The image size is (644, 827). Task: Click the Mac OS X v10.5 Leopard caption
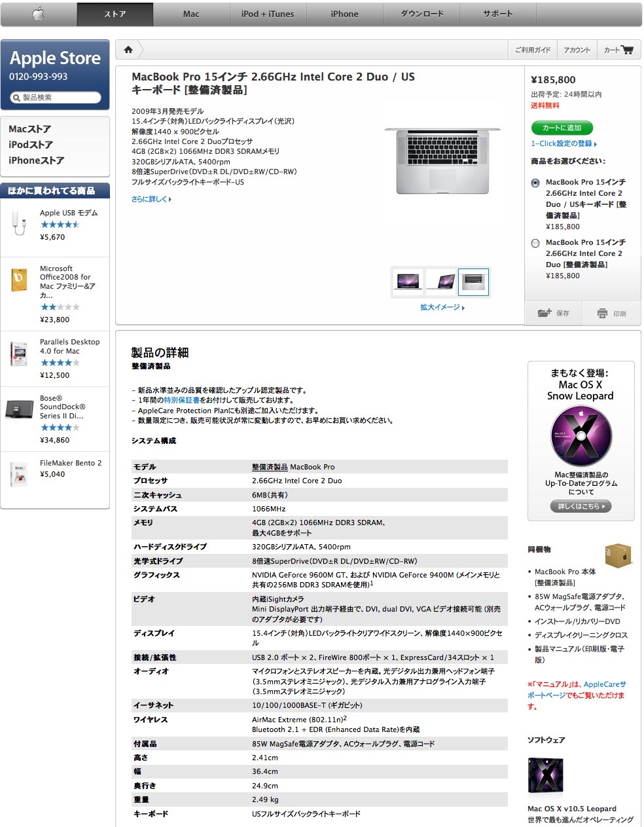[572, 809]
